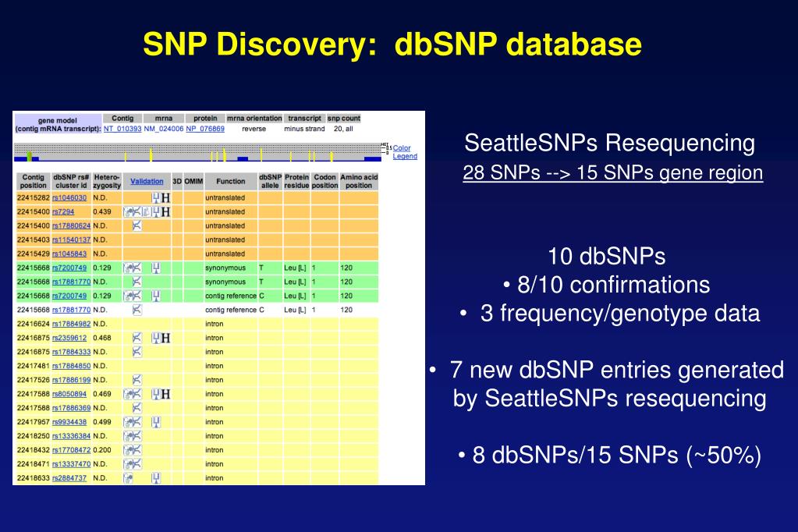Open rs7200749 link in contig reference row
798x532 pixels.
click(x=69, y=296)
